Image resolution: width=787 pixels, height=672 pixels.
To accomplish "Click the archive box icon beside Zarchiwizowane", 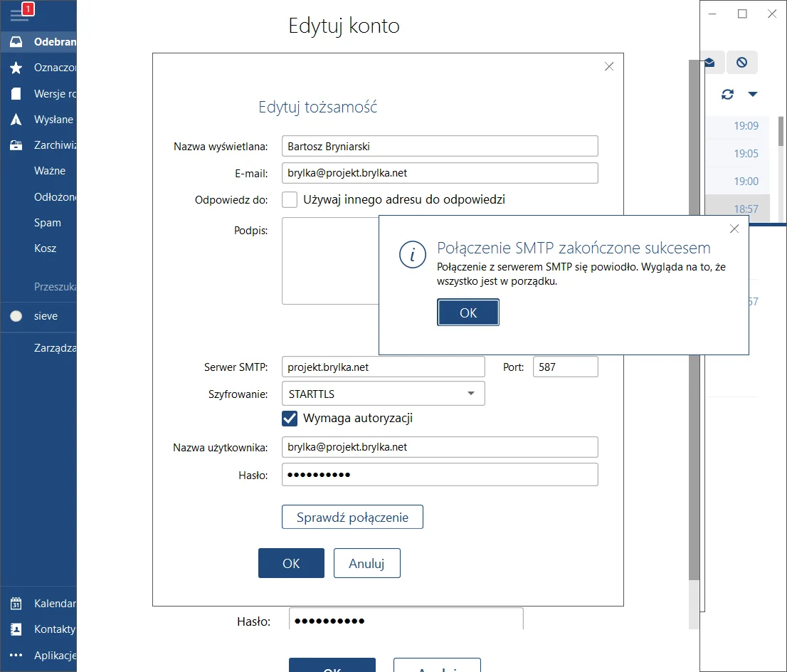I will click(16, 145).
